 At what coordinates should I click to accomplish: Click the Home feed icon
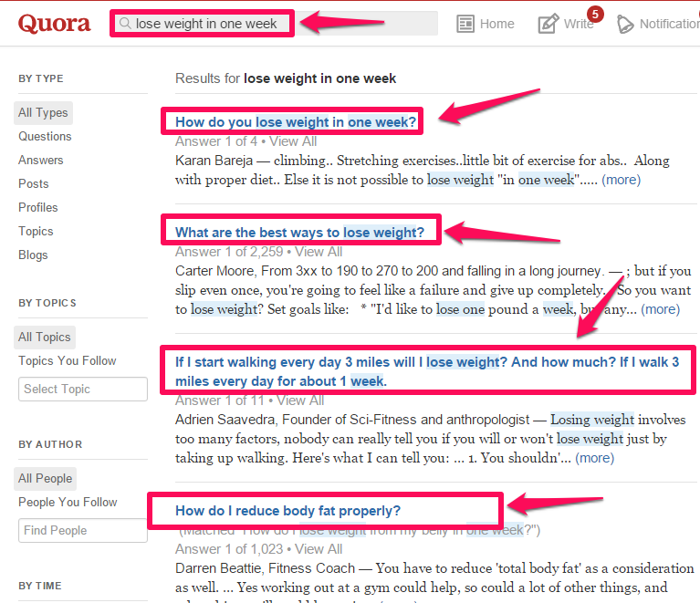click(x=465, y=24)
